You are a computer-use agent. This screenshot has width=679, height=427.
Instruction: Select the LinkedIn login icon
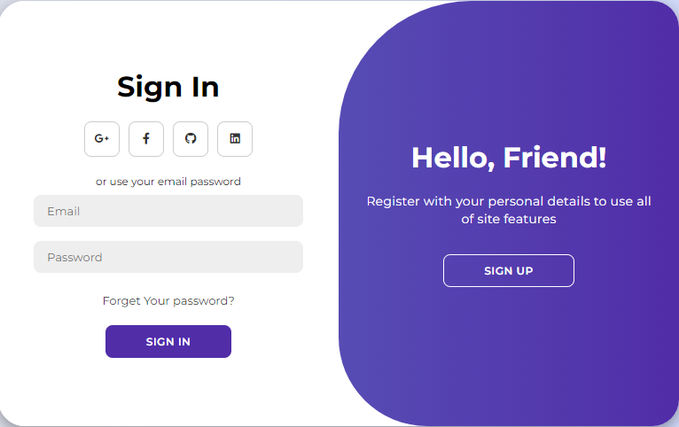(x=235, y=139)
